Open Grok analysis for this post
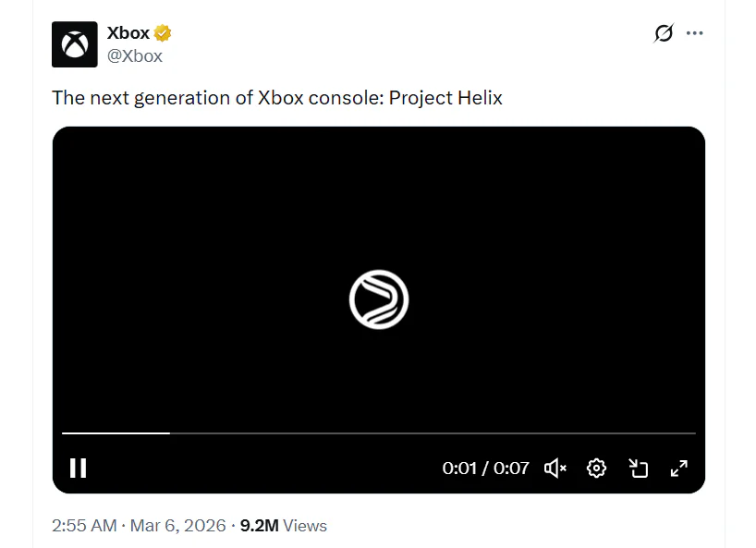 pyautogui.click(x=664, y=32)
